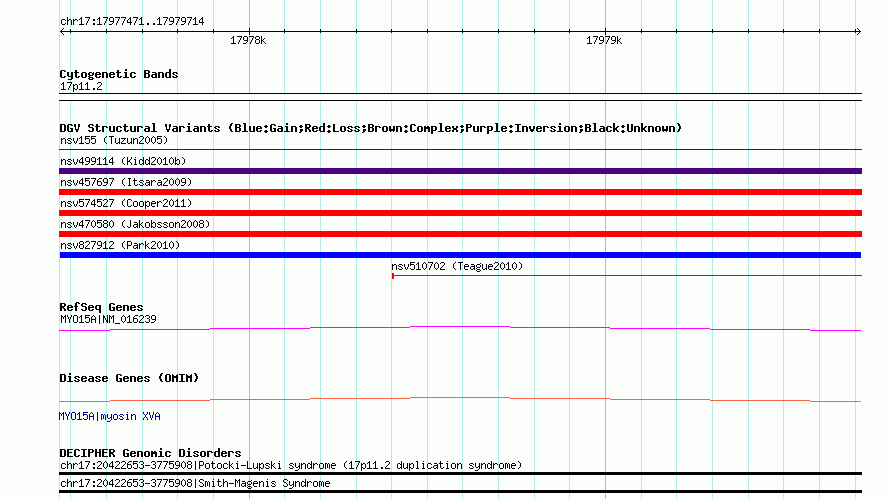The width and height of the screenshot is (890, 499).
Task: Click the orange OMIM disease gene line
Action: tap(460, 399)
